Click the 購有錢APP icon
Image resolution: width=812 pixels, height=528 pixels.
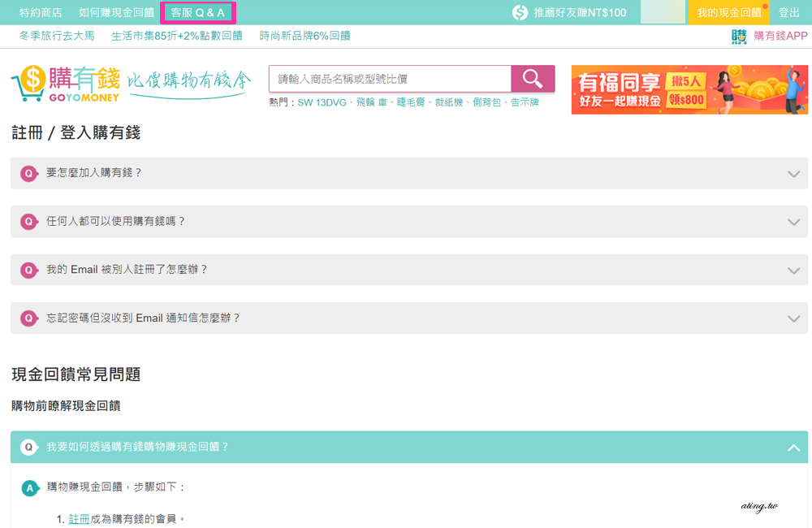[x=739, y=37]
